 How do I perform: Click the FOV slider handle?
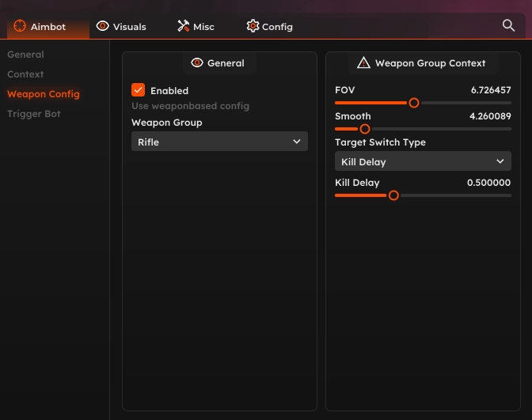413,103
